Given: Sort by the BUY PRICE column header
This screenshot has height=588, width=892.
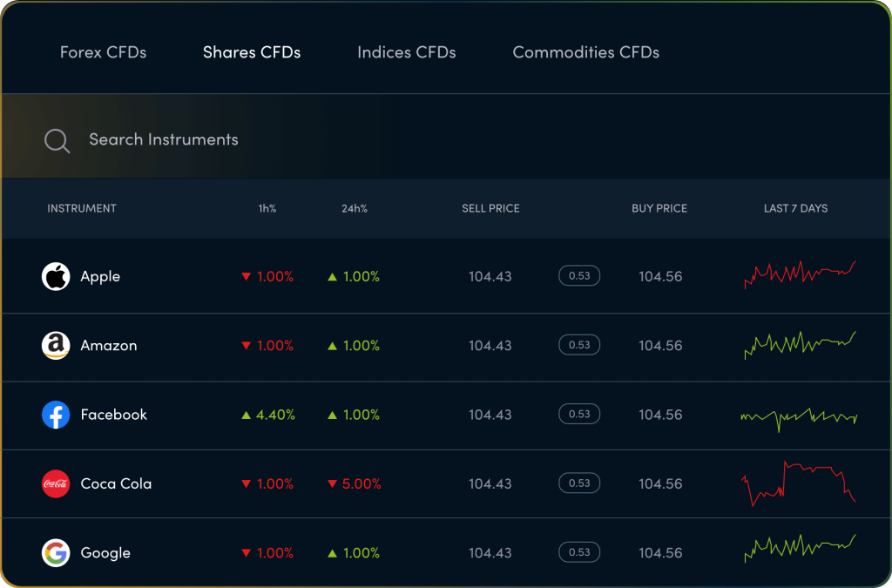Looking at the screenshot, I should [659, 208].
